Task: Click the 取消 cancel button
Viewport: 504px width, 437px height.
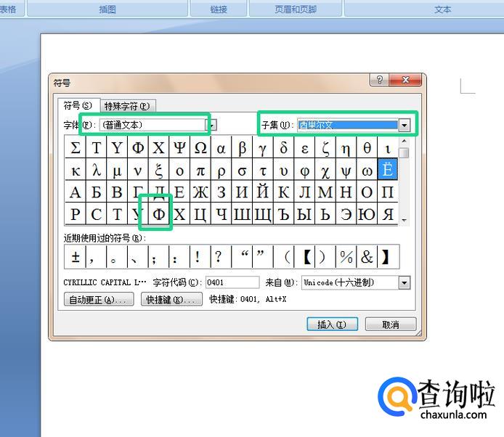Action: (391, 324)
